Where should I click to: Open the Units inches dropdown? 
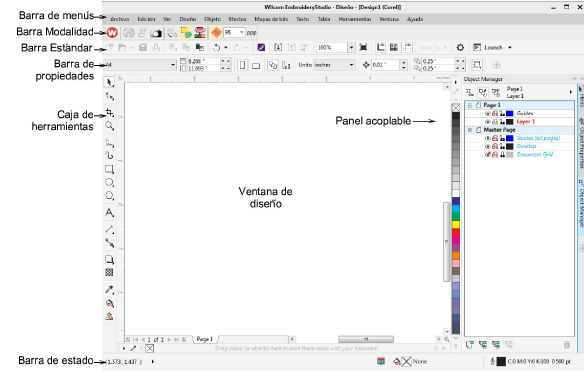click(351, 65)
